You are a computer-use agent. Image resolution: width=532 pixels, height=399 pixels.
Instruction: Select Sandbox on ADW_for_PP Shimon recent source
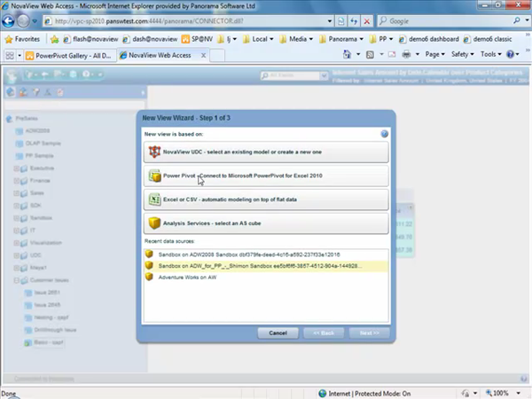[x=266, y=266]
